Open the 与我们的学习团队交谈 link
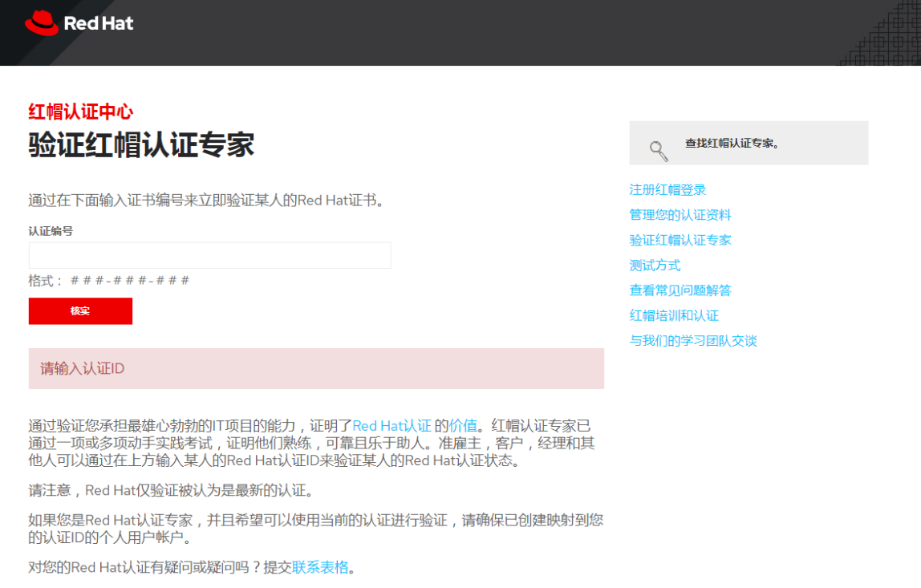This screenshot has height=588, width=921. coord(695,340)
